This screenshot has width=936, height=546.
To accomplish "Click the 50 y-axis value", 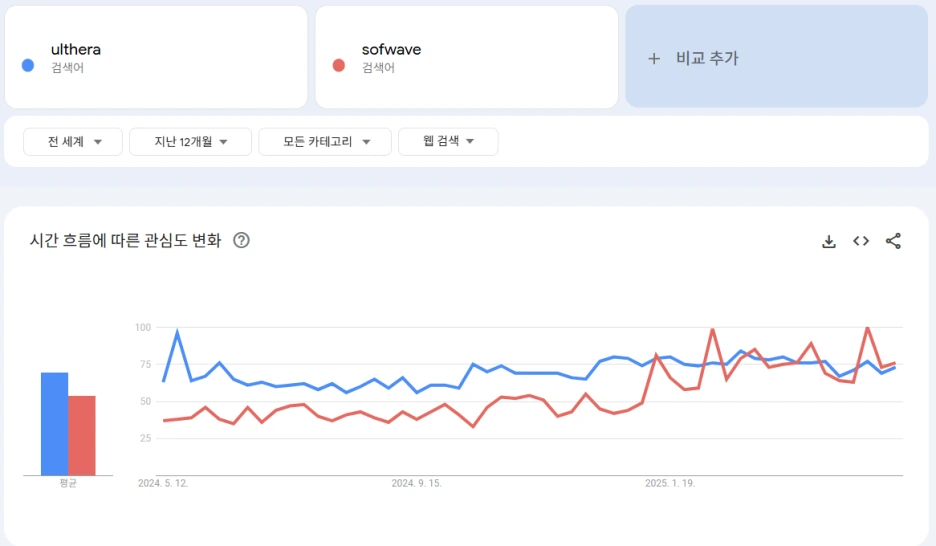I will pyautogui.click(x=145, y=402).
